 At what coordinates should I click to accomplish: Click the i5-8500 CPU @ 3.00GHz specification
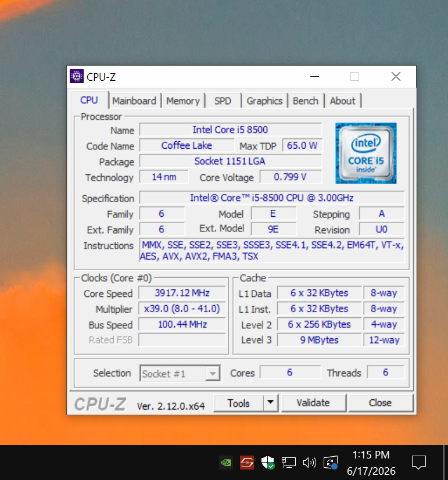click(x=272, y=198)
